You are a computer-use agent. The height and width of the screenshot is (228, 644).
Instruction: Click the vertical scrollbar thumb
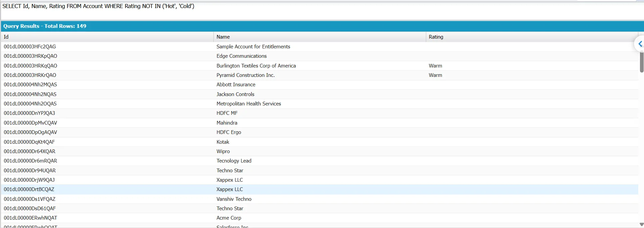pyautogui.click(x=642, y=62)
